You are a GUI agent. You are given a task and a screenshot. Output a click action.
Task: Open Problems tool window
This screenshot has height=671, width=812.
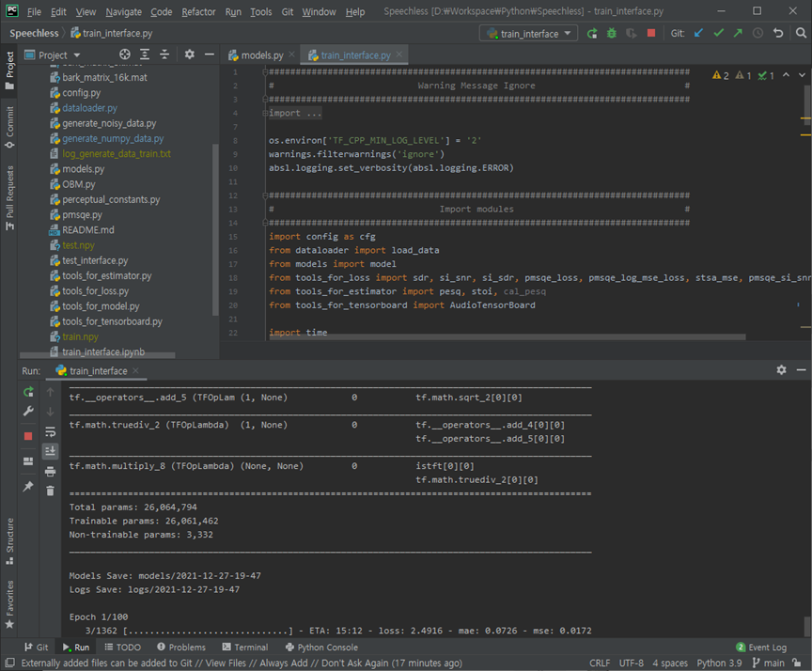(x=181, y=648)
